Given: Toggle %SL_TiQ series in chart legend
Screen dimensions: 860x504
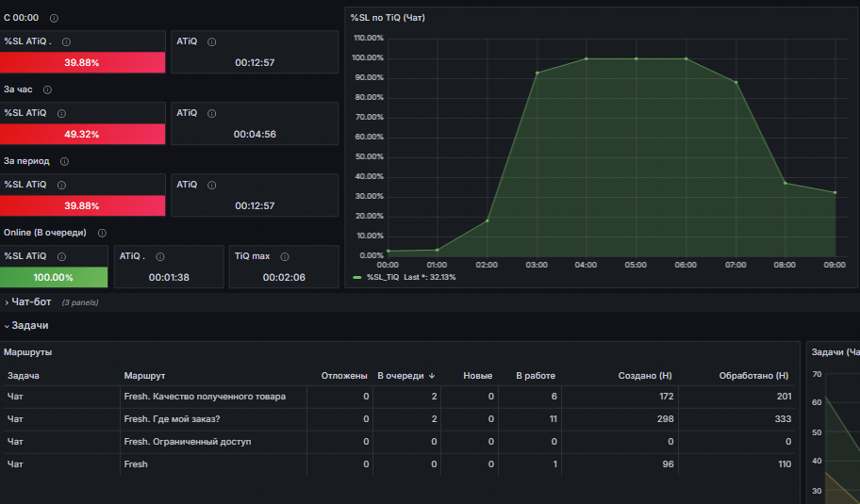Looking at the screenshot, I should [x=382, y=277].
